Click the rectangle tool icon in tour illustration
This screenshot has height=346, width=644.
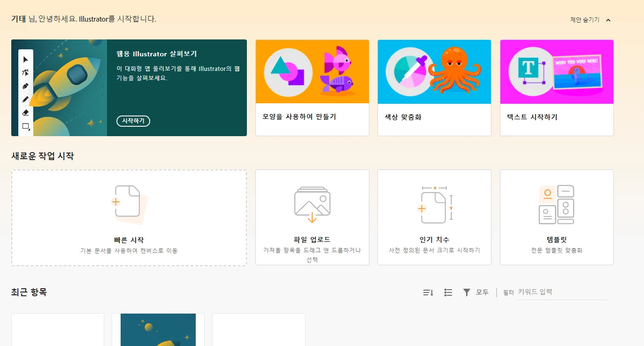tap(26, 126)
